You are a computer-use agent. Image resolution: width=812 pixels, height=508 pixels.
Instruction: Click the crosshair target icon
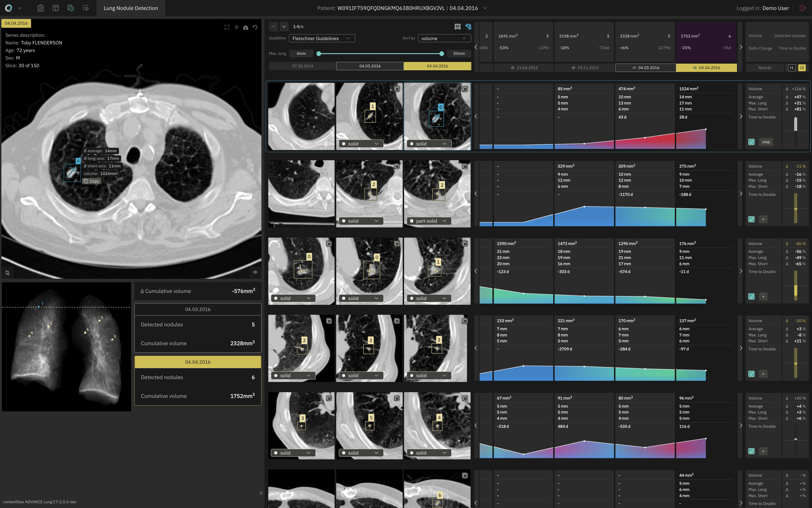(236, 27)
